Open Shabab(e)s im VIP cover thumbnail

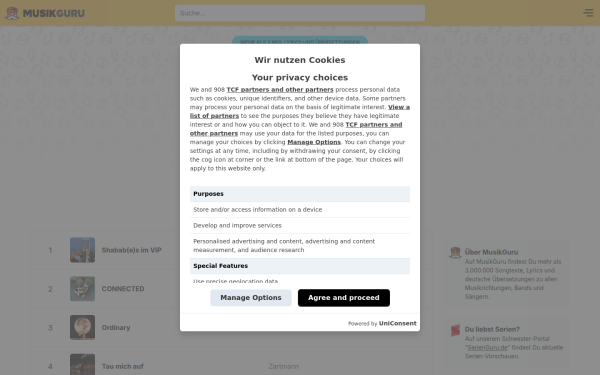point(82,250)
